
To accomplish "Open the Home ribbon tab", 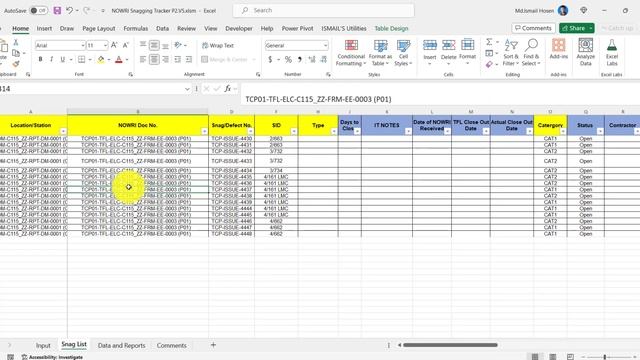I will point(20,29).
